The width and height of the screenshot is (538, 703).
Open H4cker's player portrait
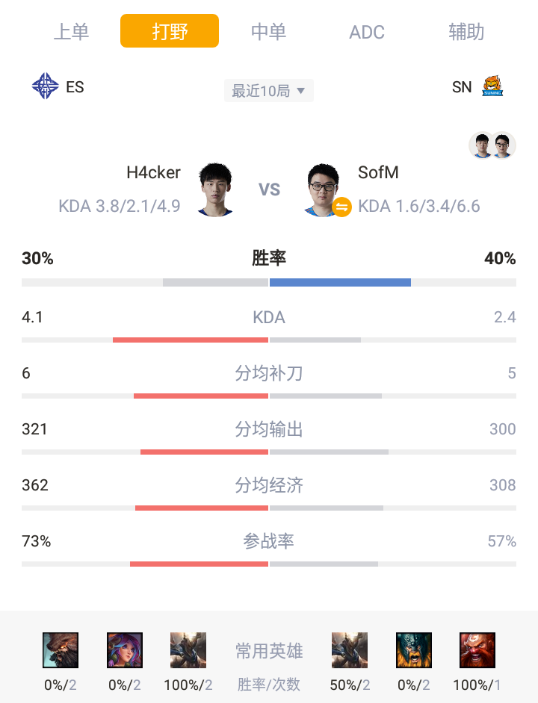215,190
